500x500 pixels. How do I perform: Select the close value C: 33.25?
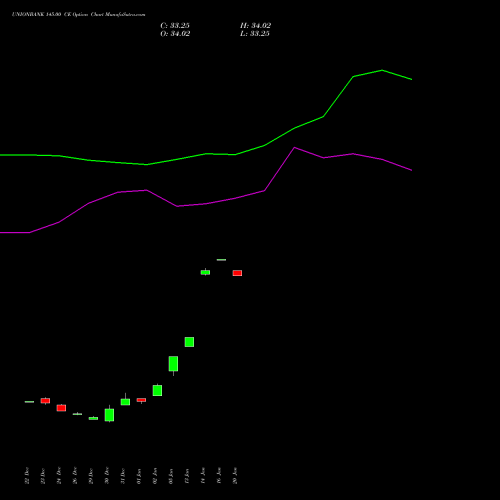175,26
